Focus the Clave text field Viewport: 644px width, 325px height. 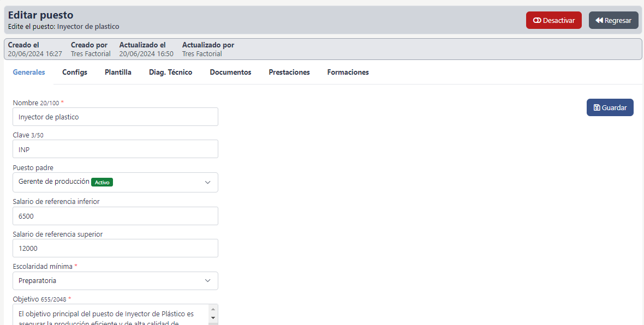pyautogui.click(x=115, y=149)
